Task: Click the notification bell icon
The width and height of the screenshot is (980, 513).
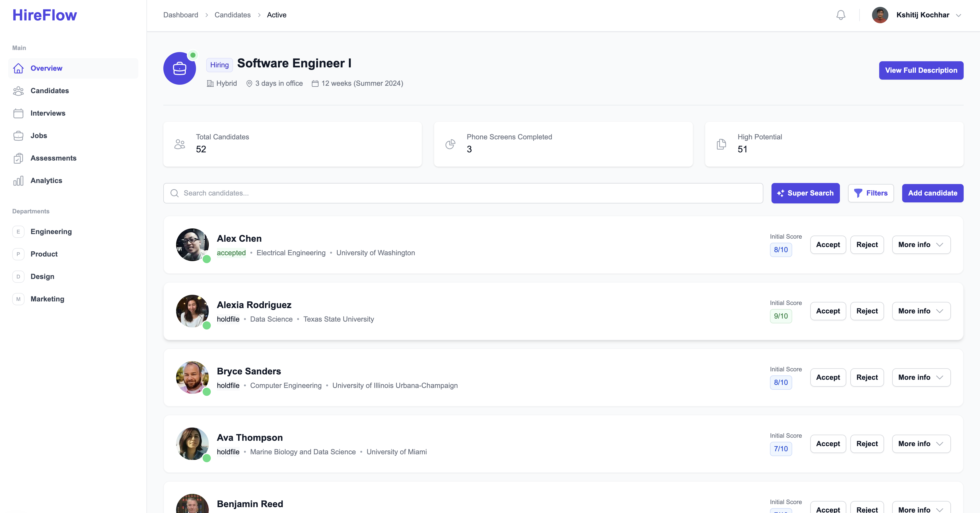Action: coord(841,15)
